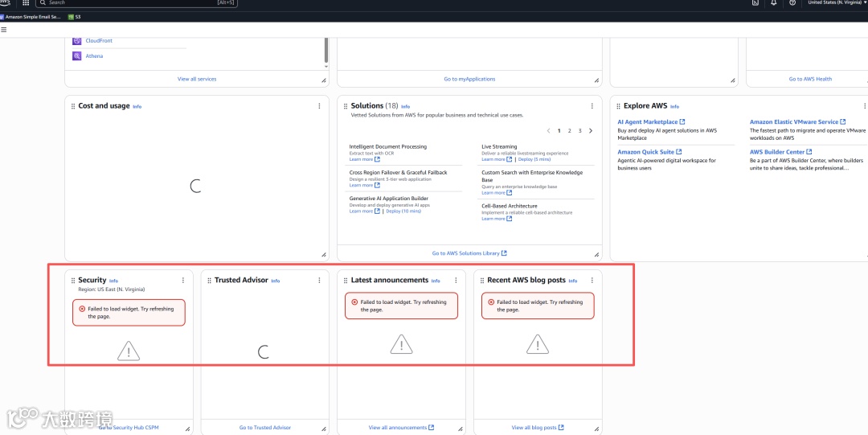
Task: Learn more about Cross Region Failover
Action: click(x=364, y=185)
